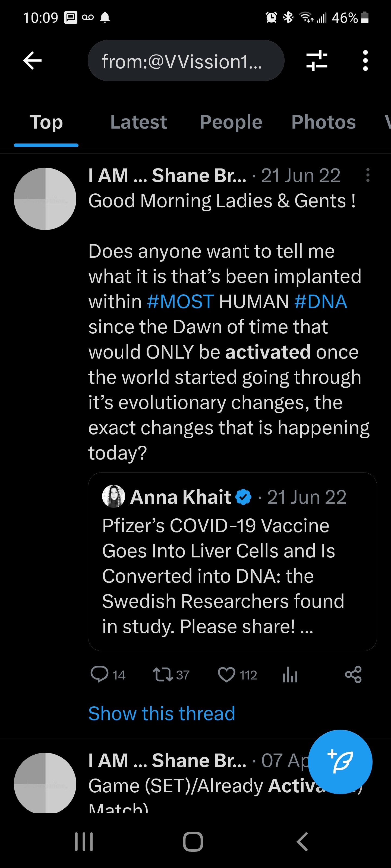
Task: Tap the reply icon with 14 replies
Action: [x=100, y=675]
